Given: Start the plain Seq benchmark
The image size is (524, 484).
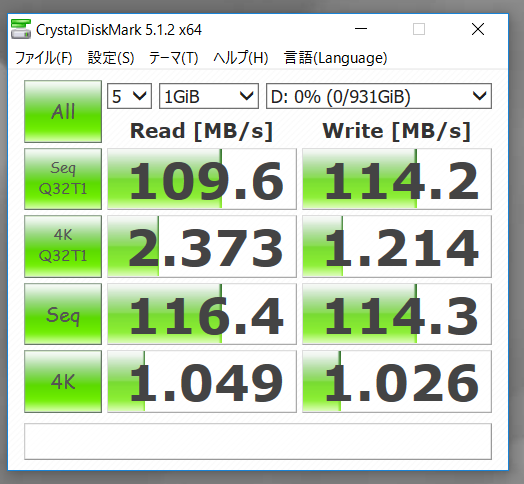Looking at the screenshot, I should click(x=63, y=314).
